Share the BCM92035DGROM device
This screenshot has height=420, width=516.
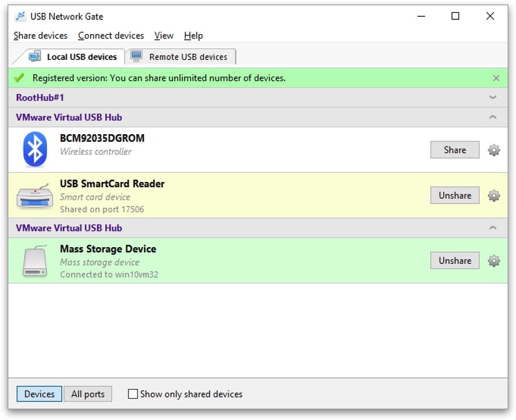455,150
